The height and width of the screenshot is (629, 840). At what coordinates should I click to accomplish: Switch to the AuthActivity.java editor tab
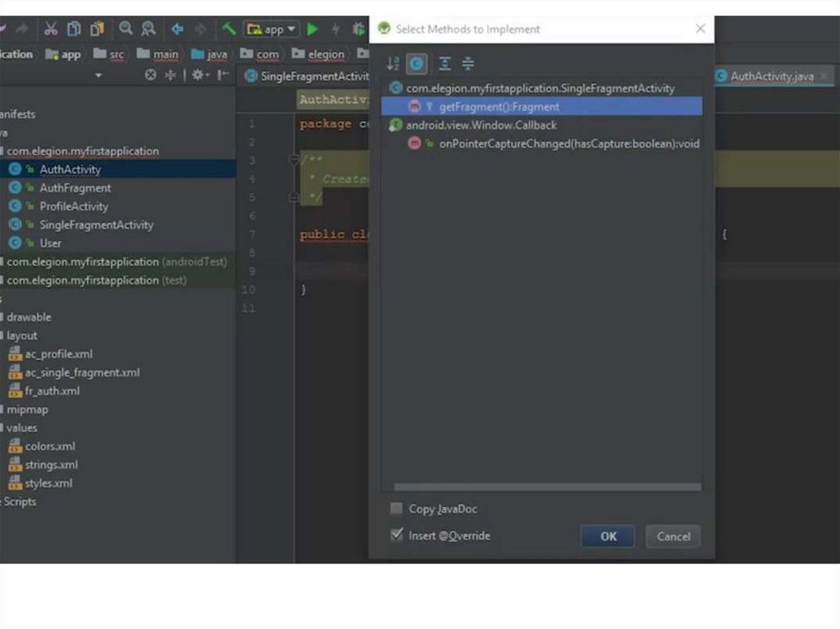pos(771,76)
